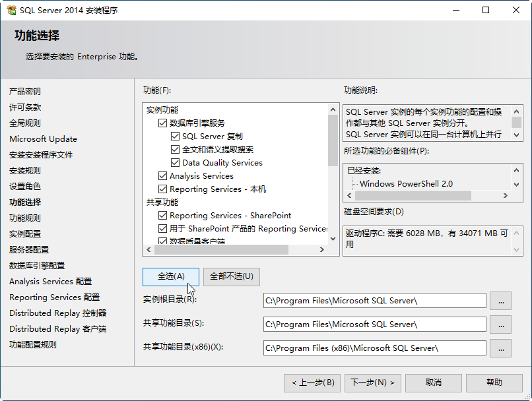Image resolution: width=532 pixels, height=401 pixels.
Task: Select the Reporting Services 配置 step
Action: click(x=55, y=297)
